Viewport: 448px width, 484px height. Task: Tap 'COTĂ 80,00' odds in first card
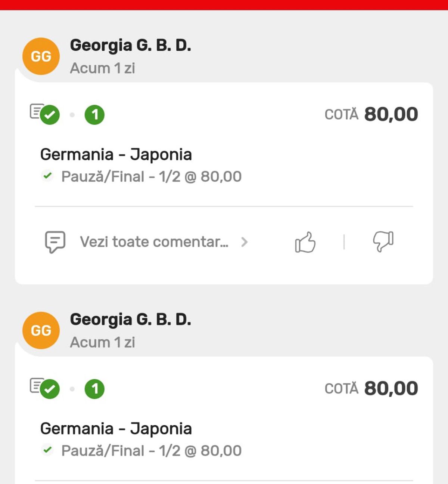click(x=371, y=114)
